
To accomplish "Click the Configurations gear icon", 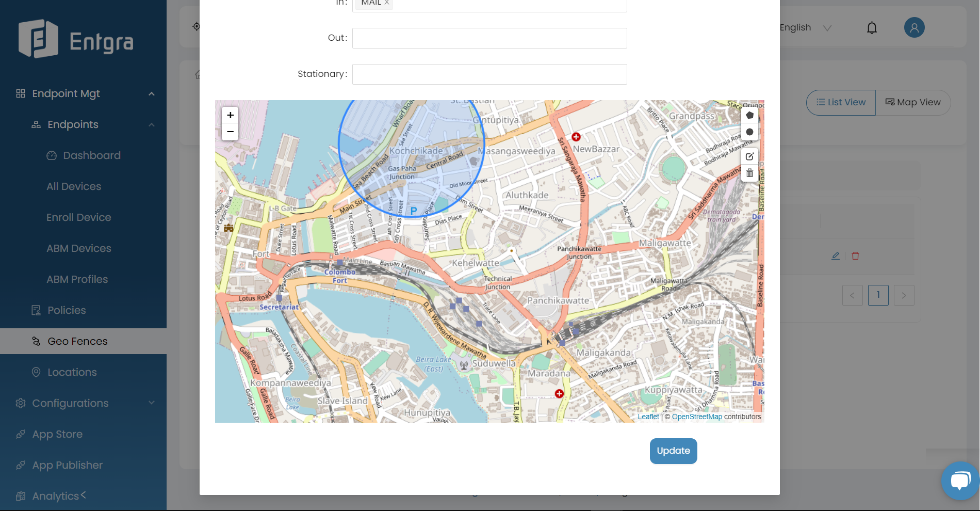I will click(x=21, y=403).
